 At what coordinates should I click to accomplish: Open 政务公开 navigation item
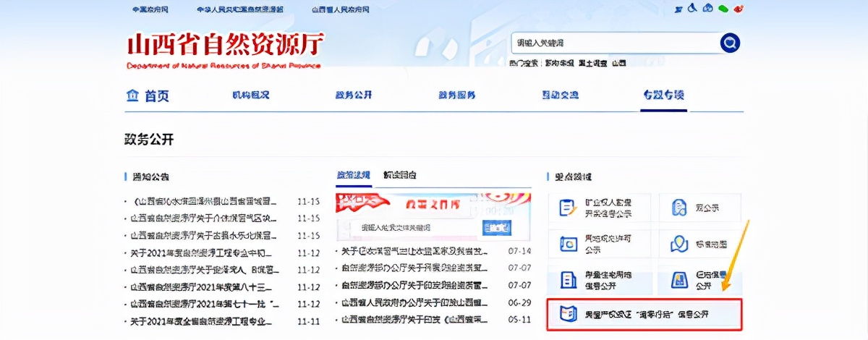(x=354, y=95)
